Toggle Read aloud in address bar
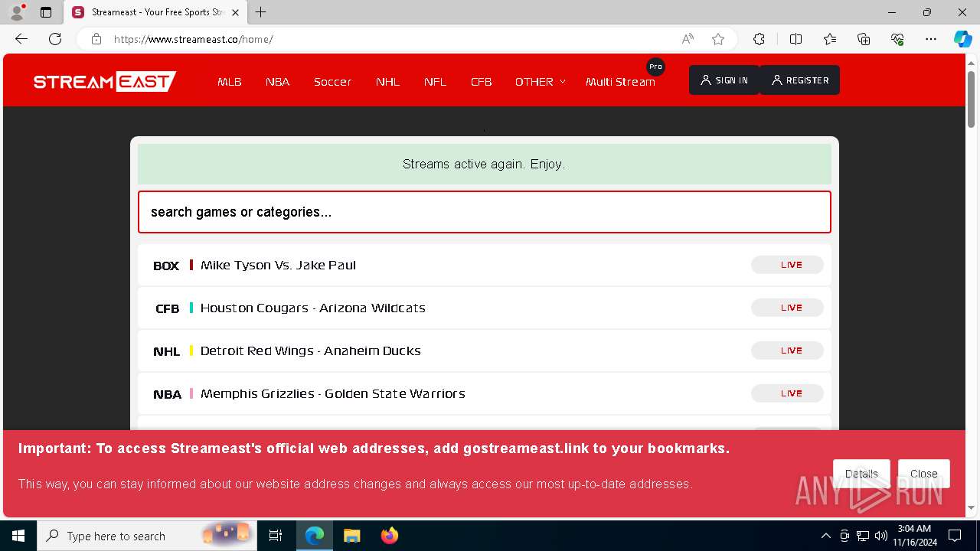Viewport: 980px width, 551px height. tap(688, 39)
